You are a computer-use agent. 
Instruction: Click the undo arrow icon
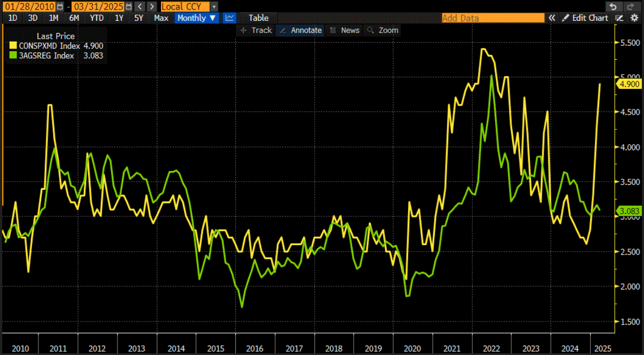pyautogui.click(x=613, y=6)
